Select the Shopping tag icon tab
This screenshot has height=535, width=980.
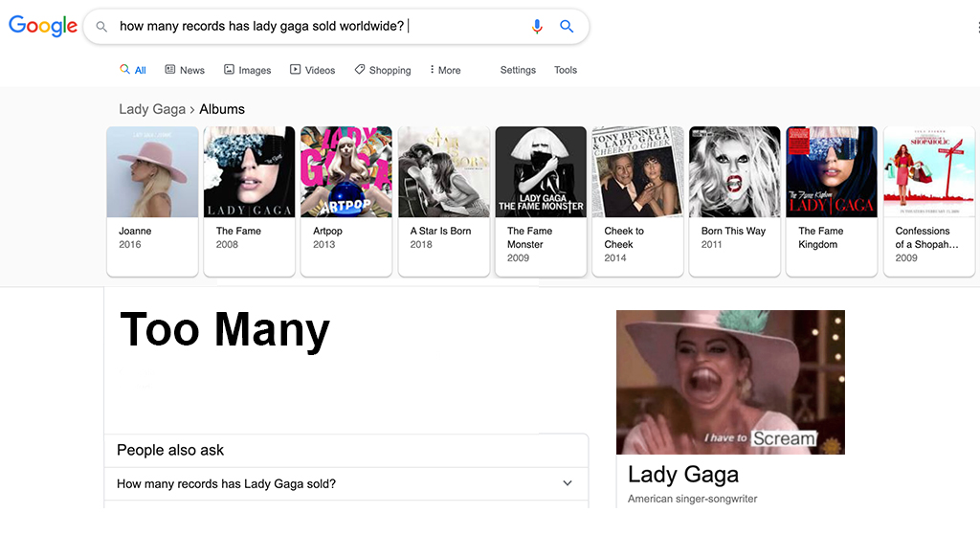(x=360, y=69)
